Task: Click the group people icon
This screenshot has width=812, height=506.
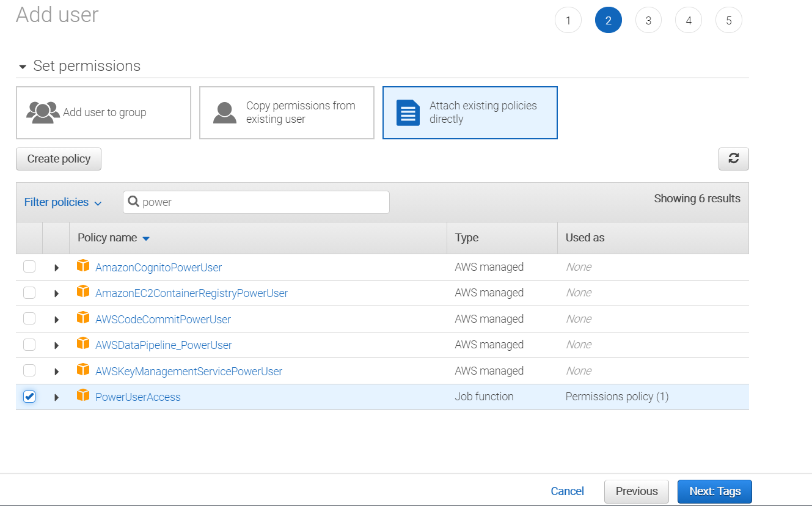Action: tap(43, 112)
